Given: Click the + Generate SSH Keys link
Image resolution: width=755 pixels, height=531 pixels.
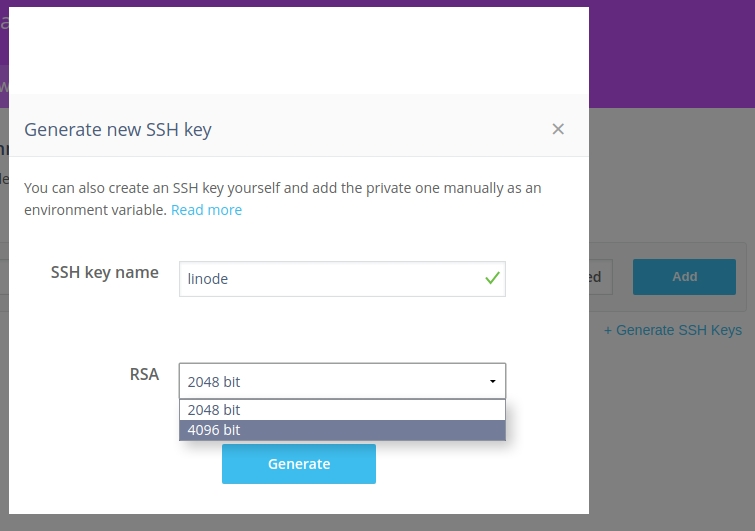Looking at the screenshot, I should click(x=672, y=330).
